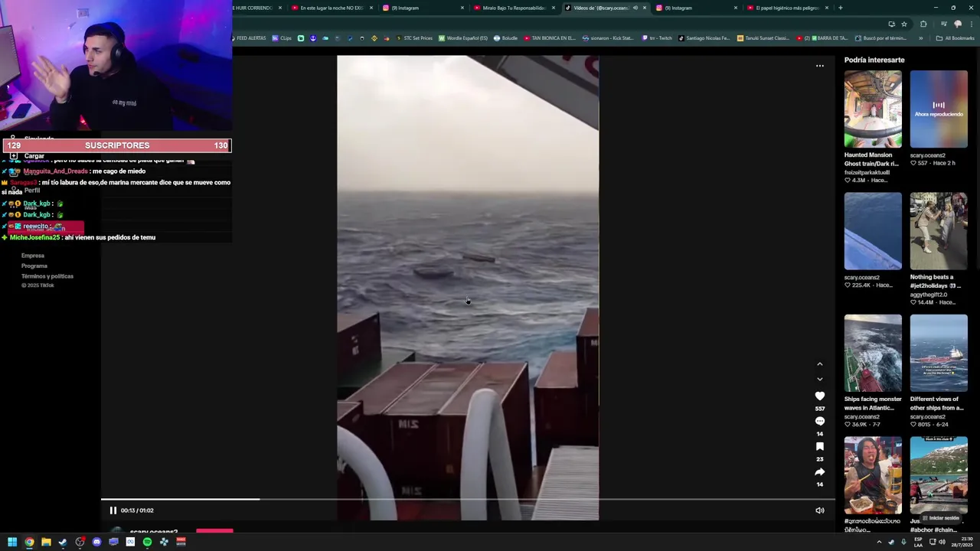The image size is (980, 551).
Task: Open 'Different views of other ships' thumbnail
Action: point(939,353)
